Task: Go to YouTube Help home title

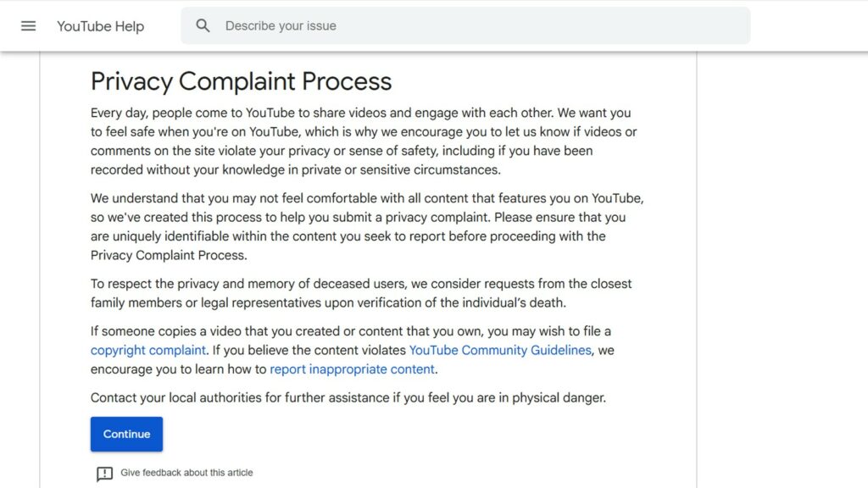Action: tap(100, 26)
